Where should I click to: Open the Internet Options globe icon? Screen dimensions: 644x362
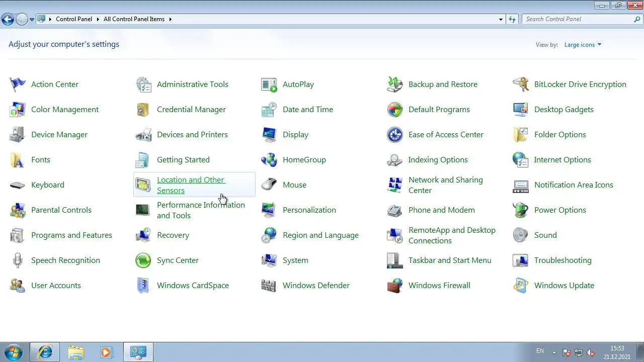tap(521, 160)
